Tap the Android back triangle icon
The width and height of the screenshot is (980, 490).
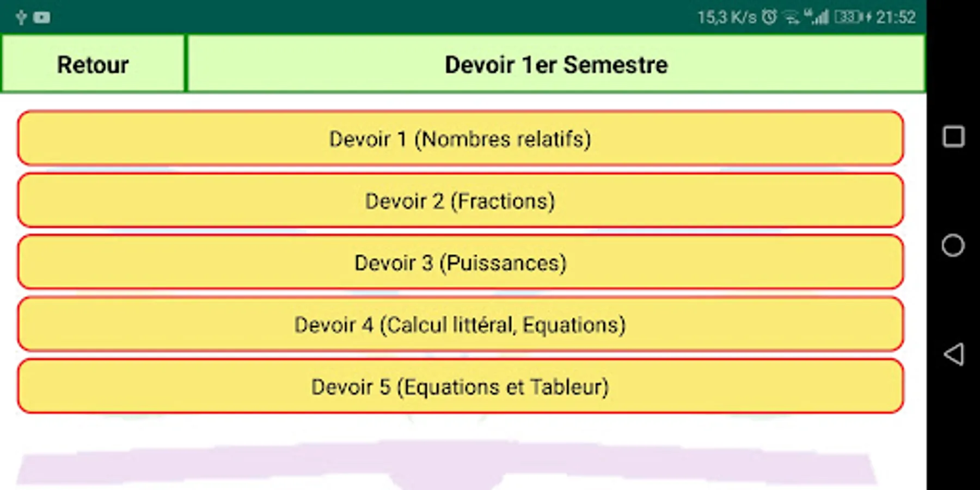[x=953, y=354]
